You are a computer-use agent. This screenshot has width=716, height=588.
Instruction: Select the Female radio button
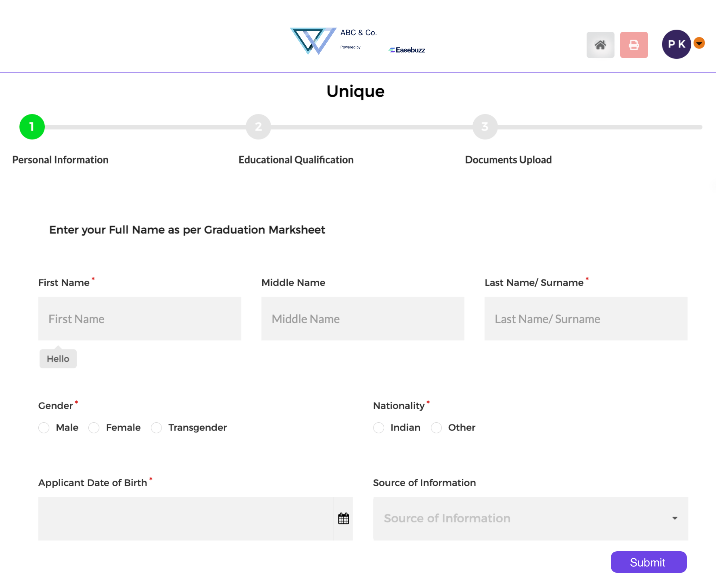(x=94, y=427)
